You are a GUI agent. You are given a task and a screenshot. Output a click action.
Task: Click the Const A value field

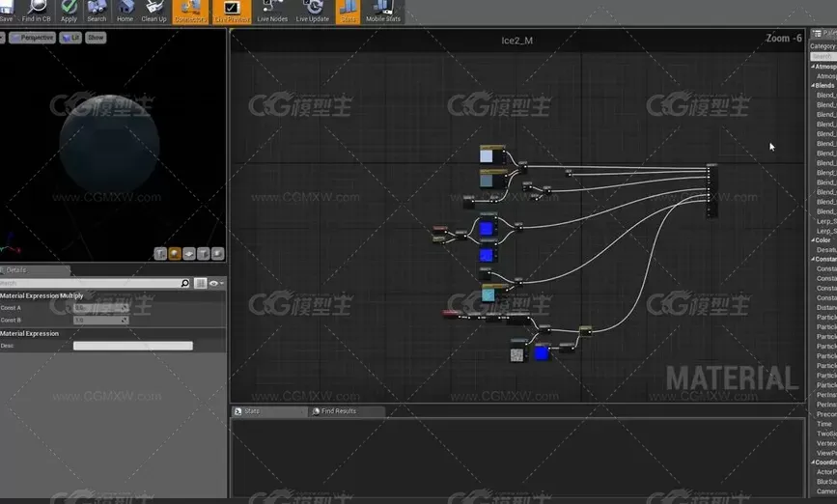pyautogui.click(x=101, y=308)
